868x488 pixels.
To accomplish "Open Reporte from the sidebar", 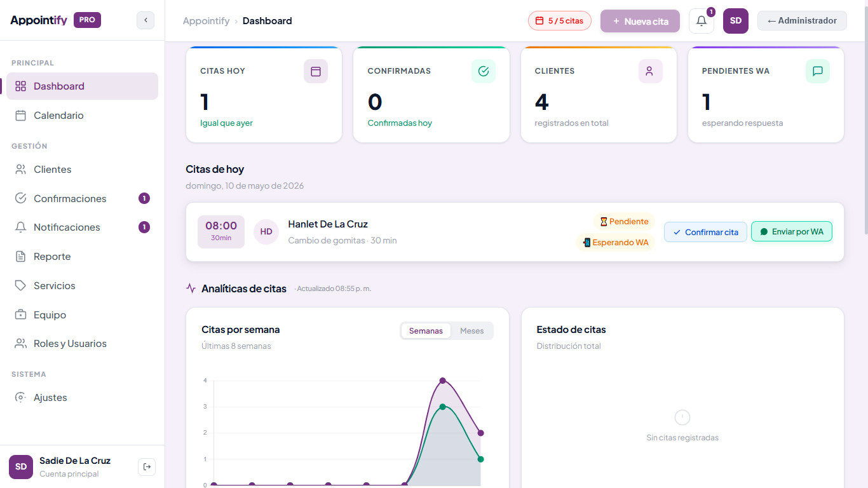I will coord(82,257).
